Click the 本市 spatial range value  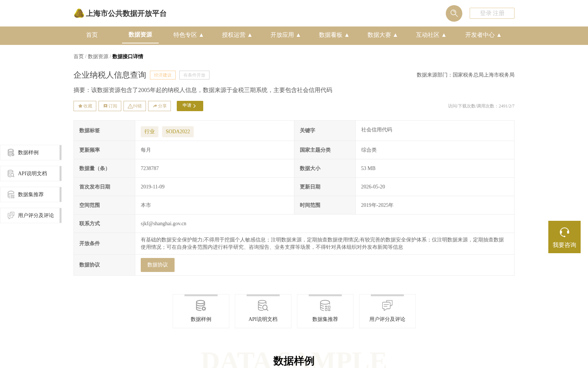146,205
